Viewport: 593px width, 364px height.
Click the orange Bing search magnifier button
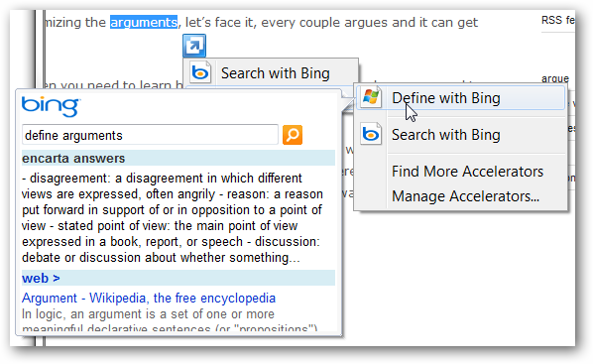(293, 135)
